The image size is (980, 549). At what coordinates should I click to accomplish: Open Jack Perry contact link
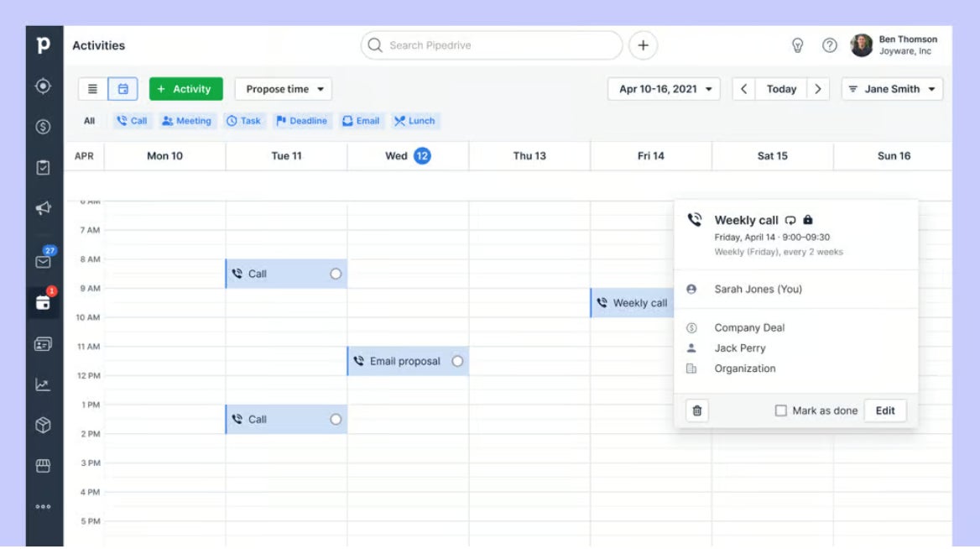740,348
